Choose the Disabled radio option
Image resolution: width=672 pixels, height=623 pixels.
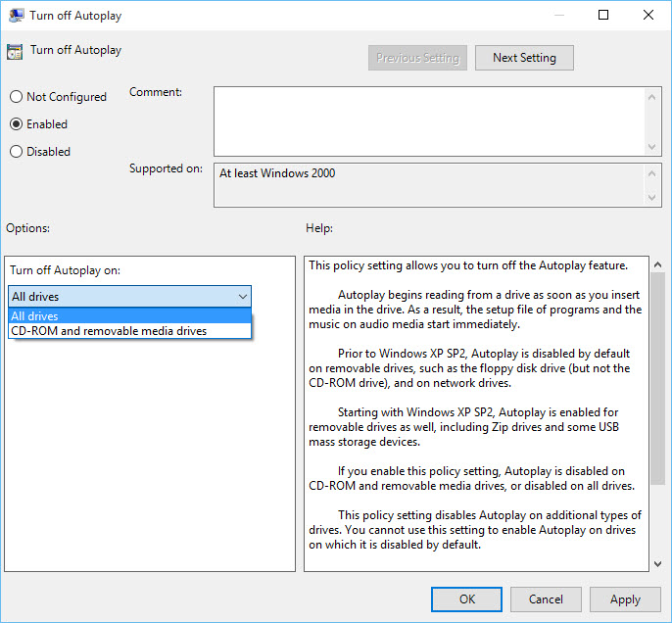coord(16,152)
